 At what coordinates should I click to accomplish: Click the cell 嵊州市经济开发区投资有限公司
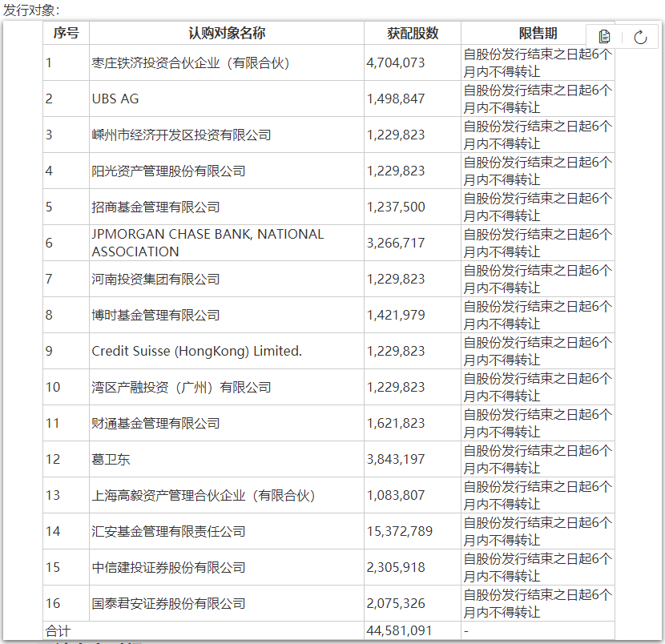point(227,135)
